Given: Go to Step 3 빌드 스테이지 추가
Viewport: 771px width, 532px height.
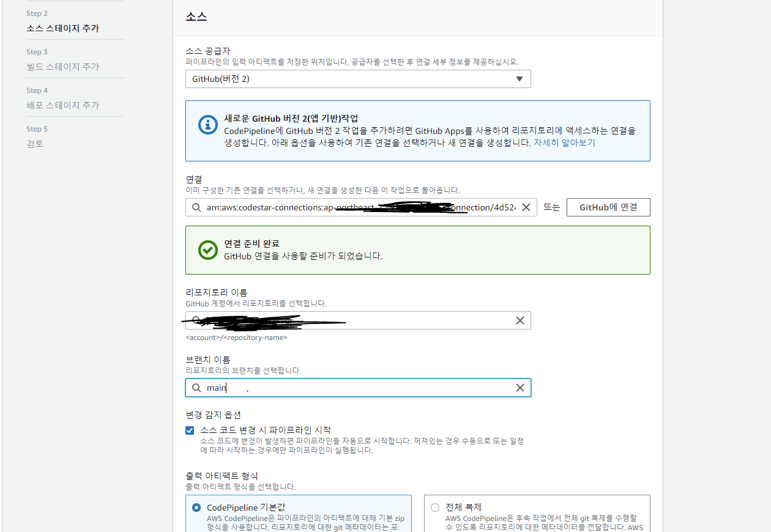Looking at the screenshot, I should click(x=62, y=67).
